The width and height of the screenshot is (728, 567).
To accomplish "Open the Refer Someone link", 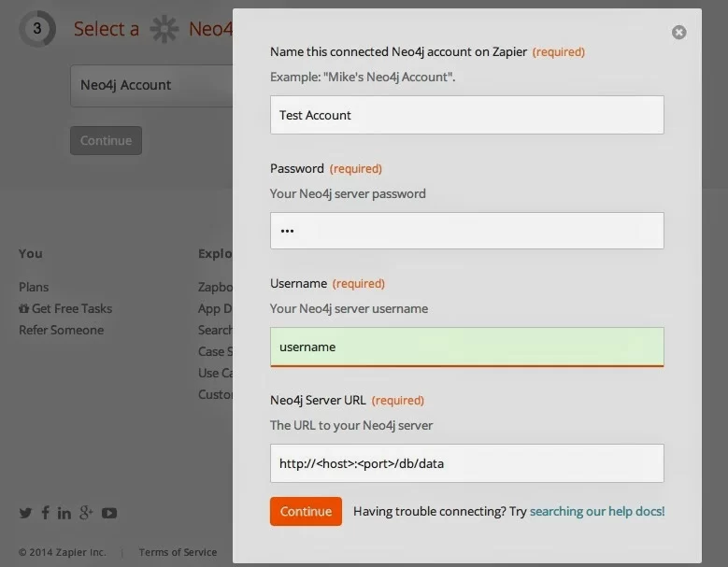I will 62,330.
